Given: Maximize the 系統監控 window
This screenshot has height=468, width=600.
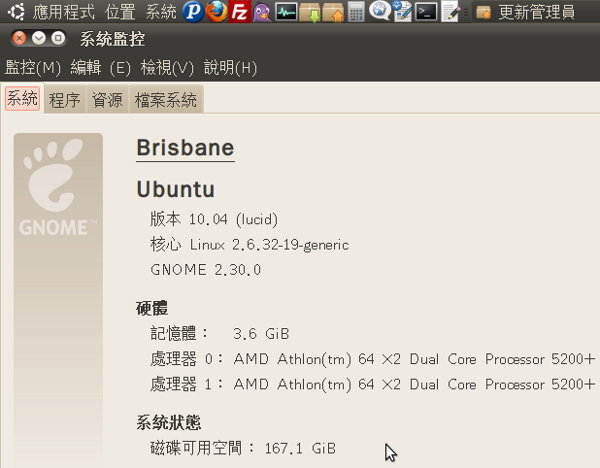Looking at the screenshot, I should pos(58,38).
